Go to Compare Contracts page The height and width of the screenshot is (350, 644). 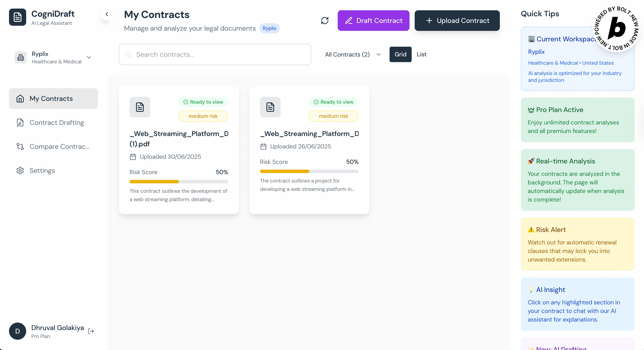pyautogui.click(x=59, y=147)
